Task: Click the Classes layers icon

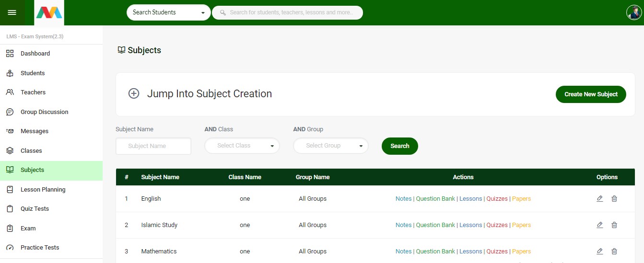Action: 10,151
